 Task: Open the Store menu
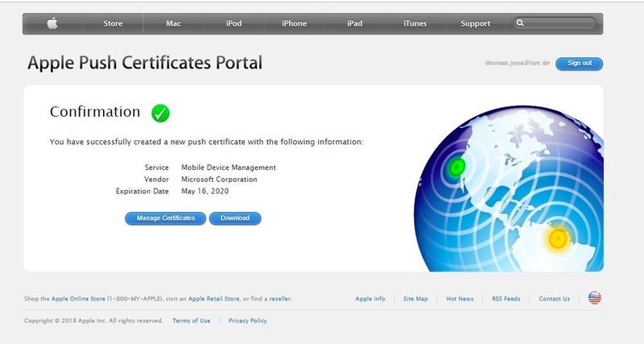113,23
